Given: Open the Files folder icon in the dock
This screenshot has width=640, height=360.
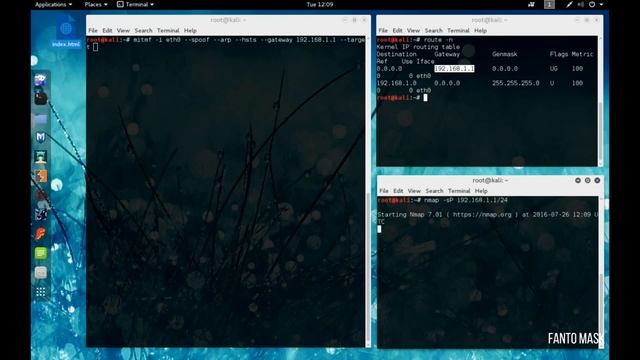Looking at the screenshot, I should pos(40,119).
